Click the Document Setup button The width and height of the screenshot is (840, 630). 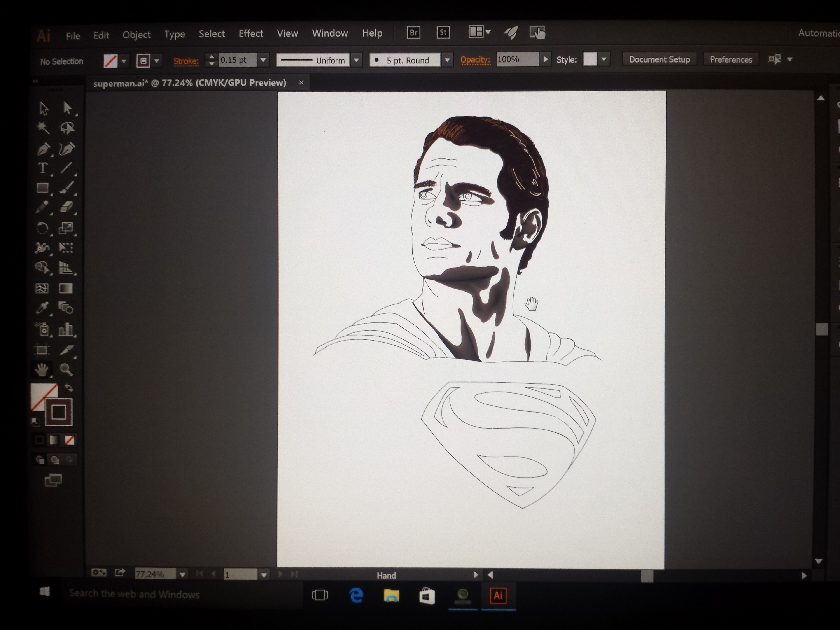click(659, 59)
